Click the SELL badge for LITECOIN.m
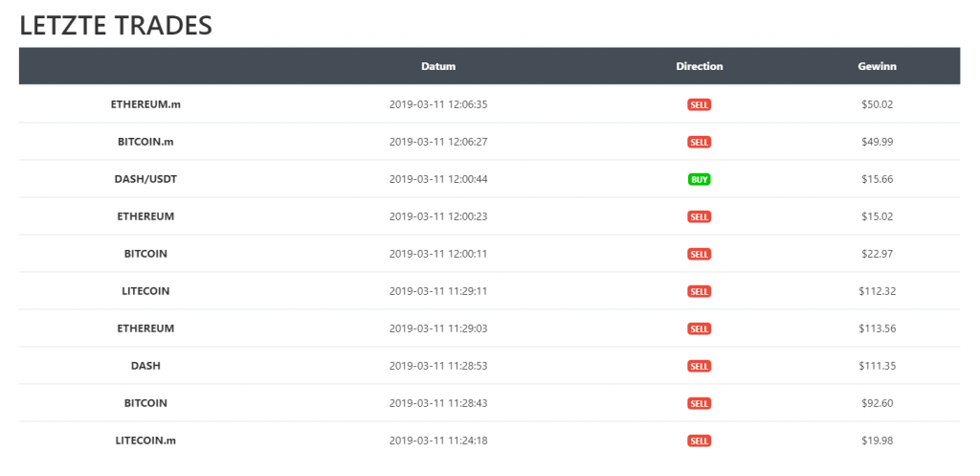980x476 pixels. pyautogui.click(x=699, y=441)
